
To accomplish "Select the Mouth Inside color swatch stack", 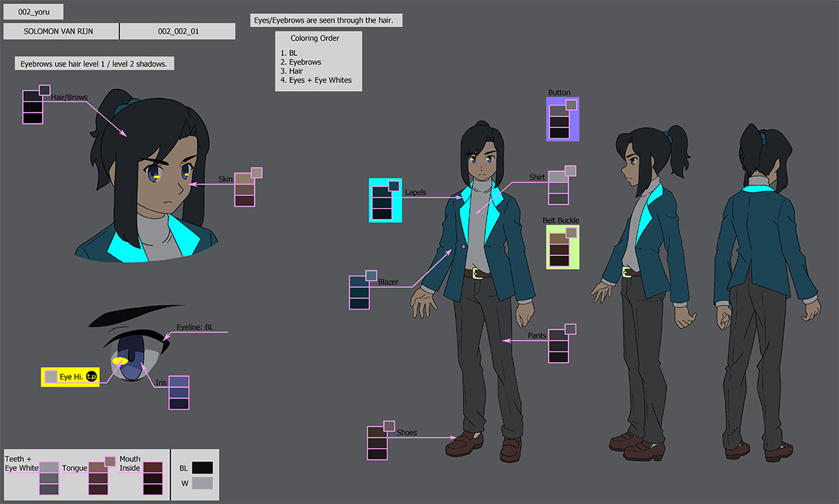I will point(152,478).
